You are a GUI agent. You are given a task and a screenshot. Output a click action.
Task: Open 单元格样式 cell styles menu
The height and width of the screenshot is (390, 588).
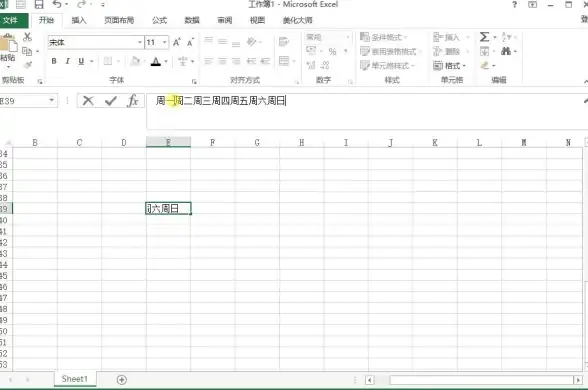(387, 65)
